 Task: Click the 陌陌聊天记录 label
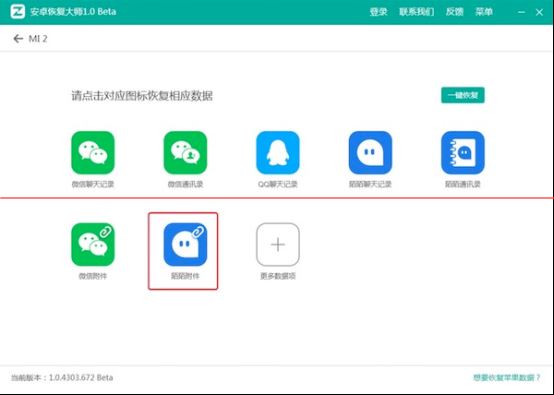click(x=370, y=184)
